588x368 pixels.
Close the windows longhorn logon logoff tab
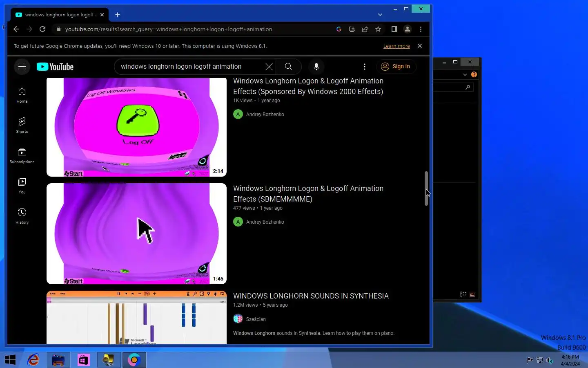[102, 15]
